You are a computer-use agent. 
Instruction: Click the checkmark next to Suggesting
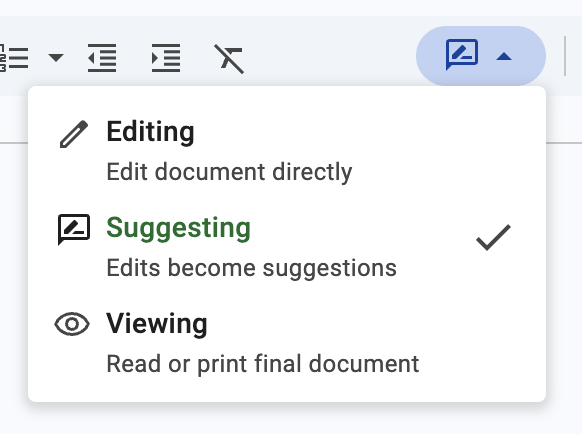tap(493, 238)
